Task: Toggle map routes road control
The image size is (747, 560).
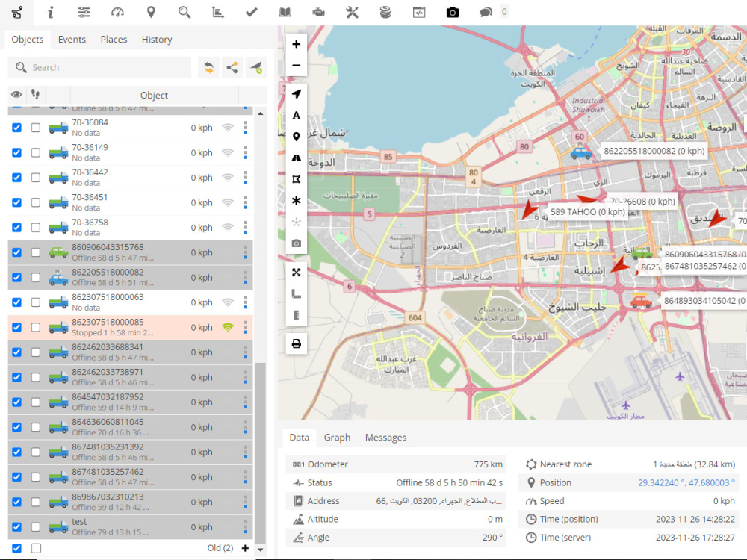Action: [297, 158]
